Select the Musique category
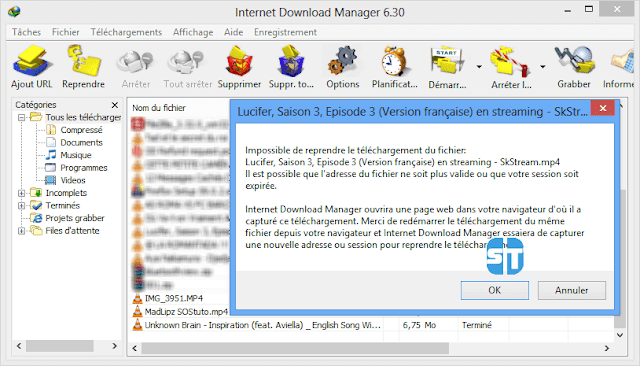The width and height of the screenshot is (640, 366). pos(76,155)
